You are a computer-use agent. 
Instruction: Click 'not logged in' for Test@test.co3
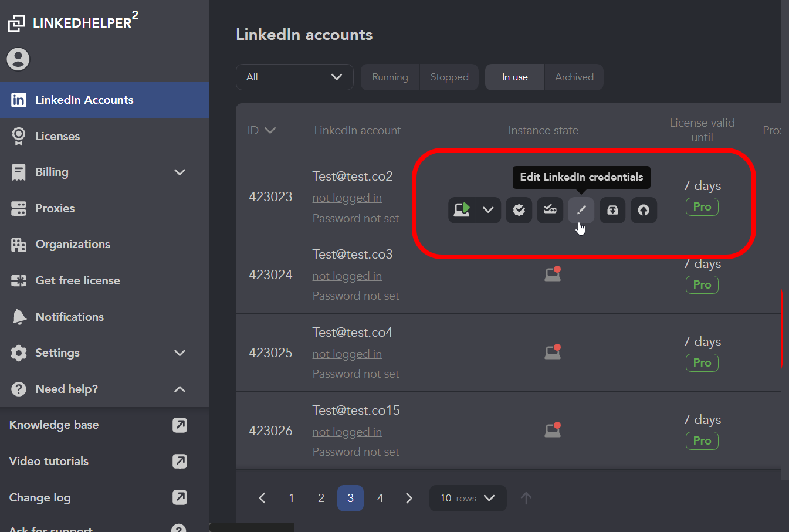pyautogui.click(x=347, y=276)
